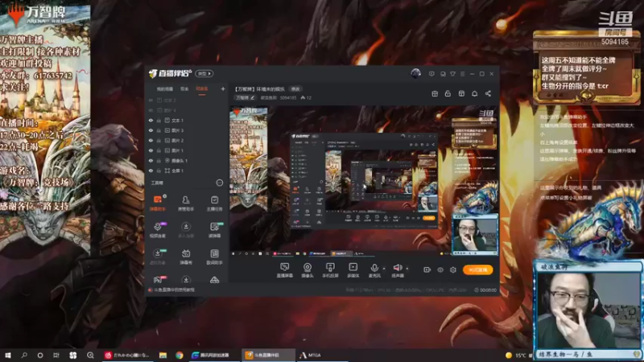Screen dimensions: 644x362
Task: Add 手机投屏 phone casting source
Action: 330,270
